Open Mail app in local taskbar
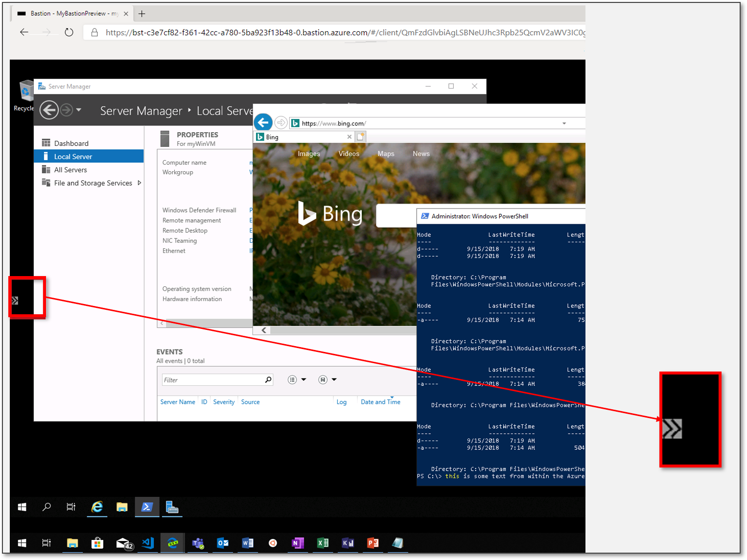Image resolution: width=747 pixels, height=560 pixels. (124, 543)
